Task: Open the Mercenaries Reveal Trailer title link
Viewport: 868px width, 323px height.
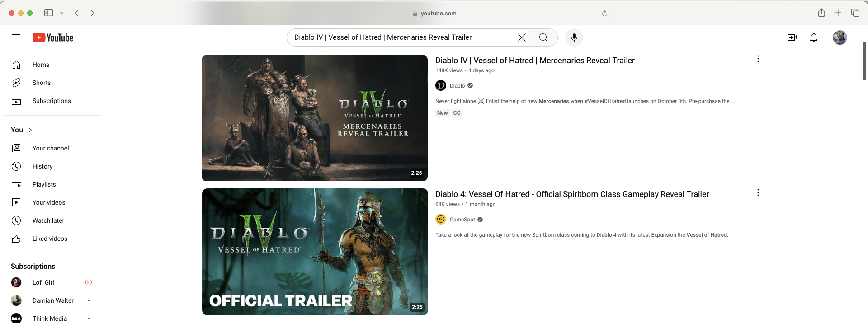Action: click(535, 61)
